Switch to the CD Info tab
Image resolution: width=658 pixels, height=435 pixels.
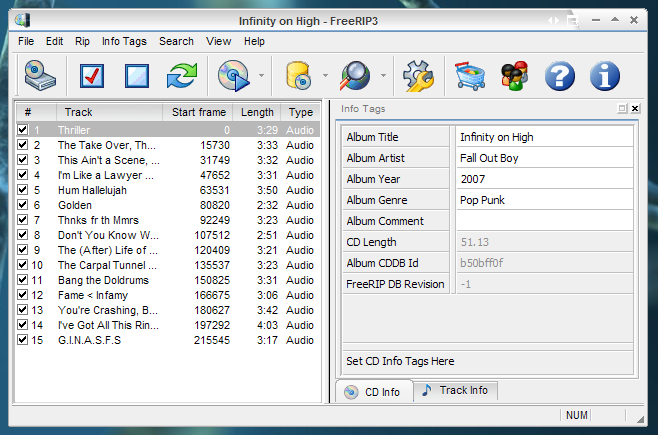(x=374, y=392)
